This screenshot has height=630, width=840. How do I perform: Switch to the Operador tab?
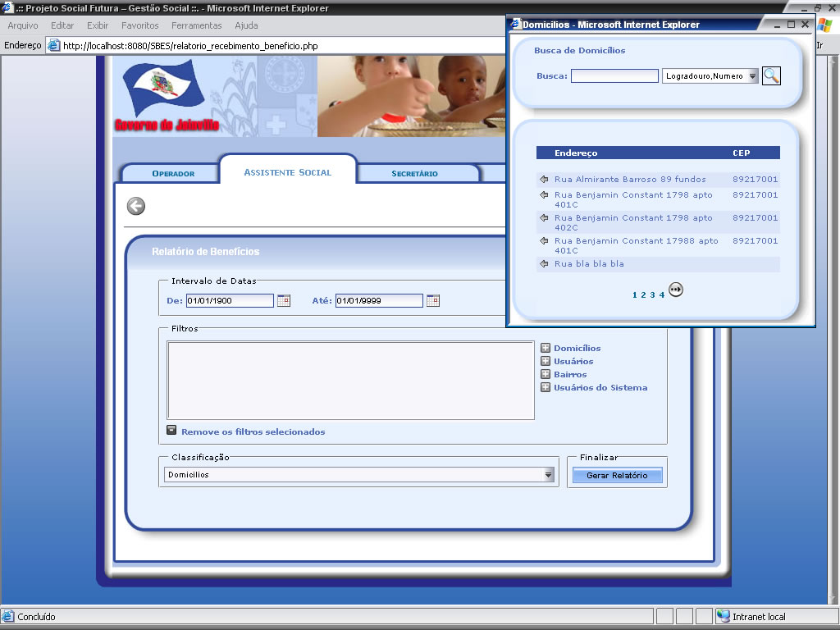coord(173,174)
